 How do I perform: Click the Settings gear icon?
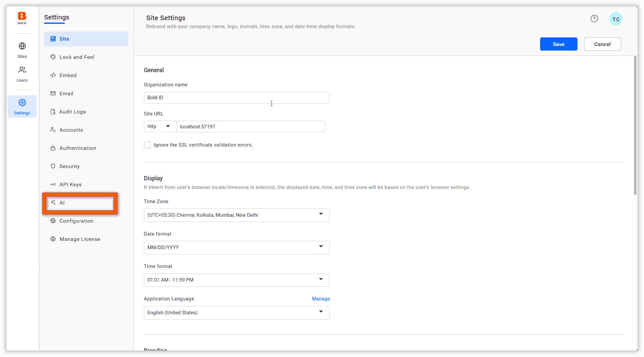(x=22, y=103)
